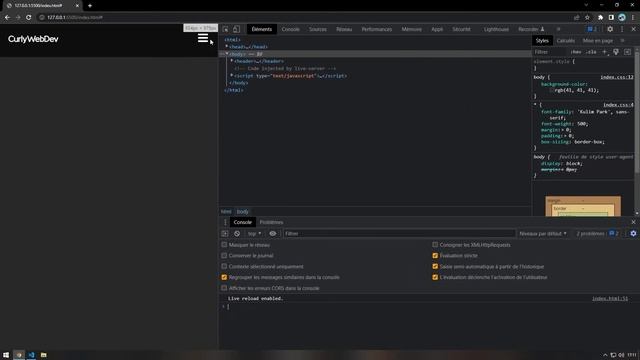Disable Évaluation stricte checkbox

435,256
